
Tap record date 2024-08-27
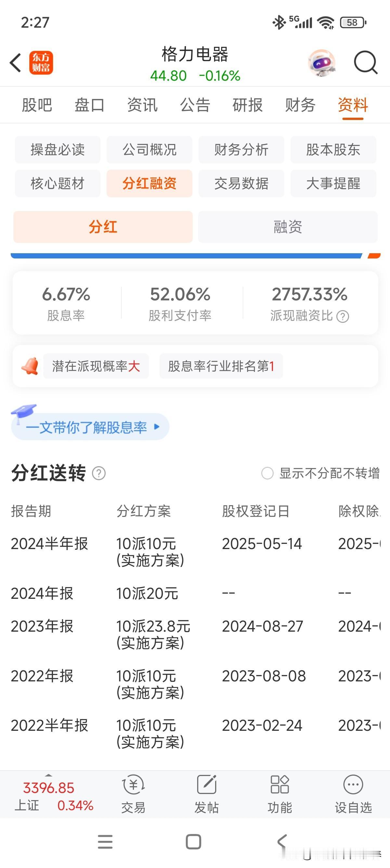pos(262,626)
